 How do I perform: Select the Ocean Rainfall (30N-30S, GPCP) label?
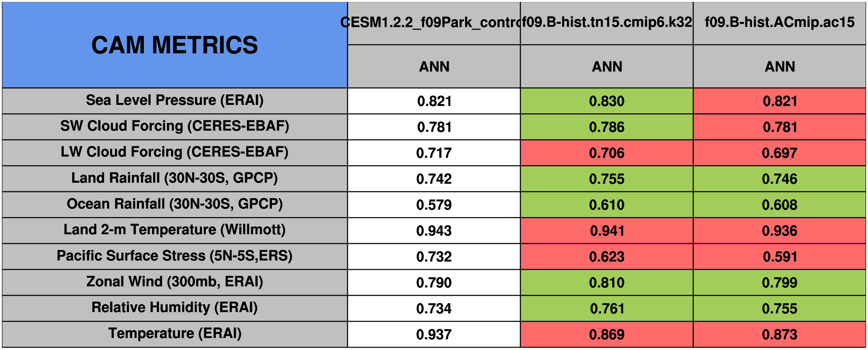[175, 204]
